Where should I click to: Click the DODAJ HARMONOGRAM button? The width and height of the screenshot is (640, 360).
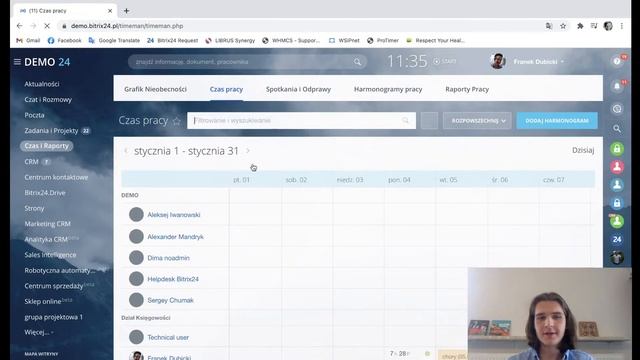click(x=557, y=121)
